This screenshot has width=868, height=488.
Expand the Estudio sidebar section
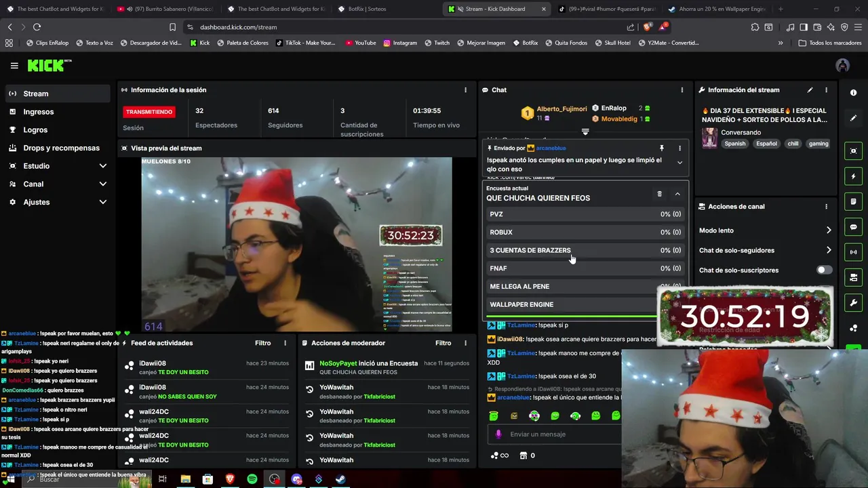tap(102, 166)
